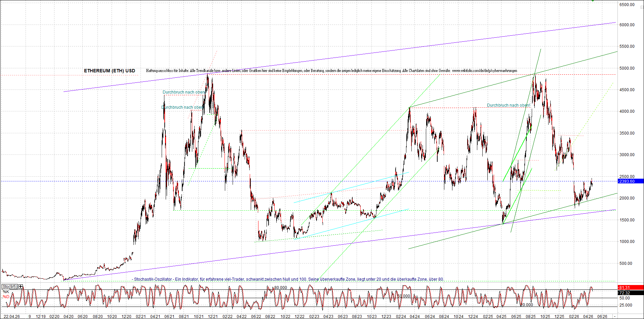
Task: Open the wikifolio.com URL in disclaimer text
Action: [x=484, y=71]
